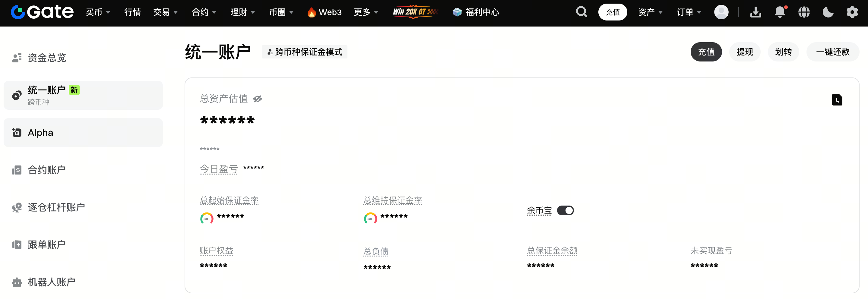Open the 行情 menu item

[132, 12]
